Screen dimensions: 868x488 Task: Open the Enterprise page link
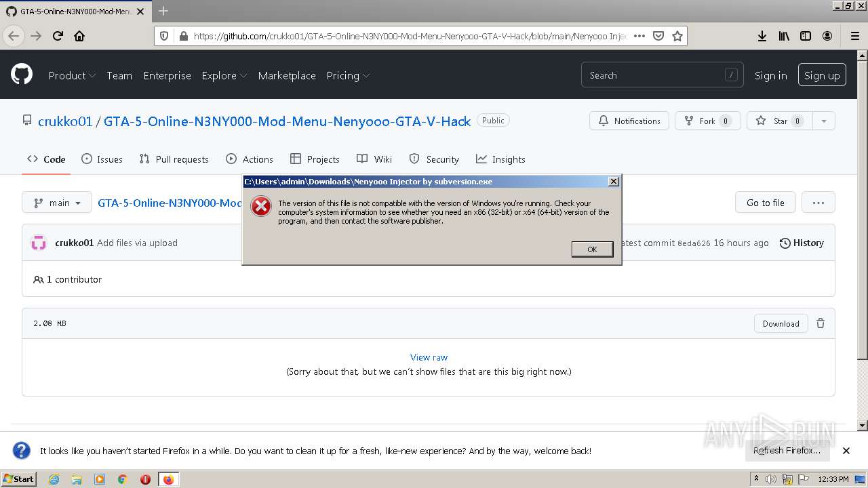pyautogui.click(x=167, y=75)
